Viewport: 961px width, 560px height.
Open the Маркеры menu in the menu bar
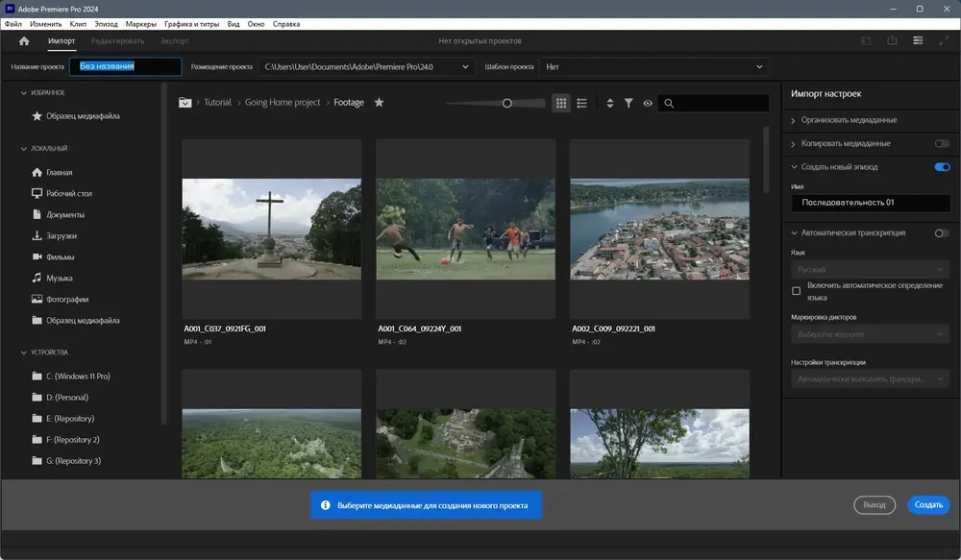(140, 23)
